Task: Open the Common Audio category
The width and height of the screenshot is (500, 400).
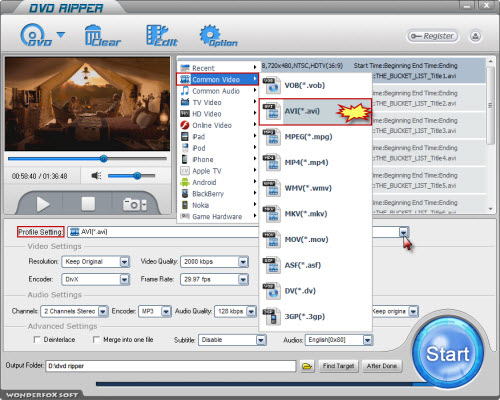Action: (218, 91)
